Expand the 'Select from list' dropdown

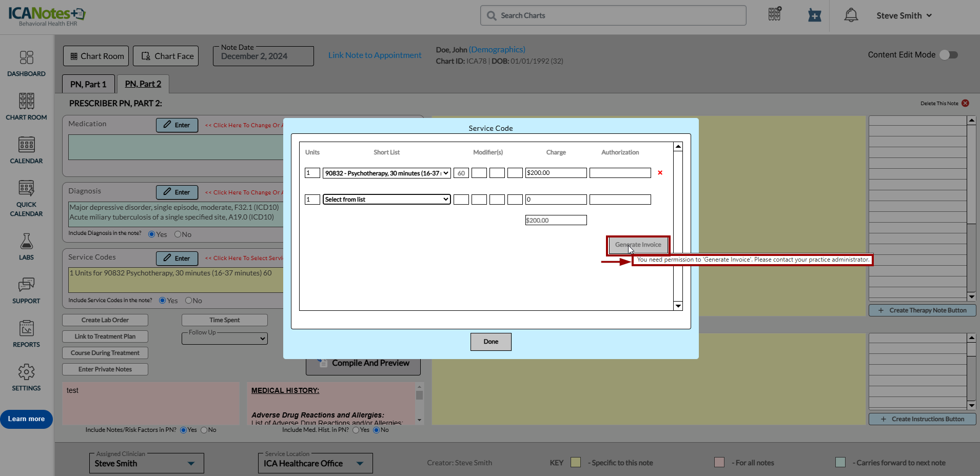pyautogui.click(x=387, y=200)
